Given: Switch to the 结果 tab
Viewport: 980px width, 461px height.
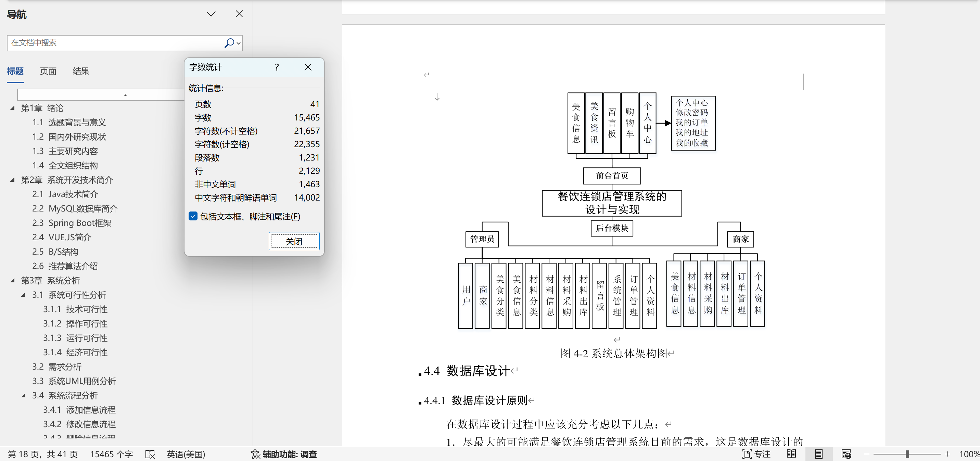Looking at the screenshot, I should 81,71.
